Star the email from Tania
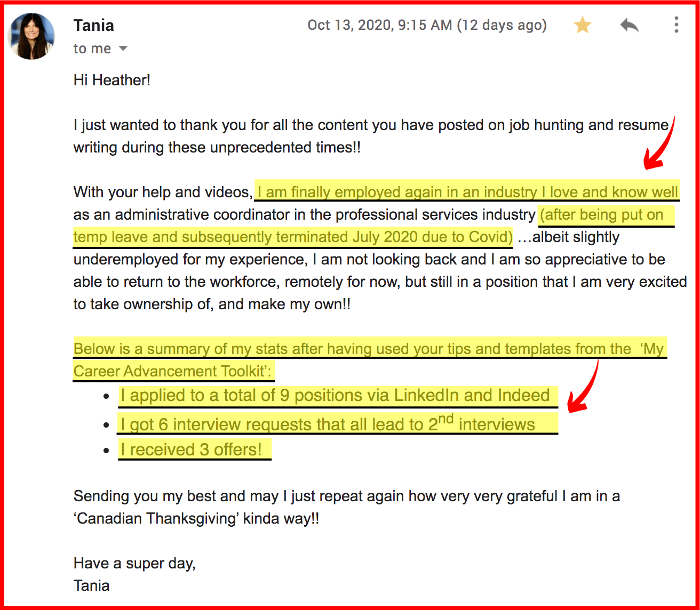 [x=582, y=25]
